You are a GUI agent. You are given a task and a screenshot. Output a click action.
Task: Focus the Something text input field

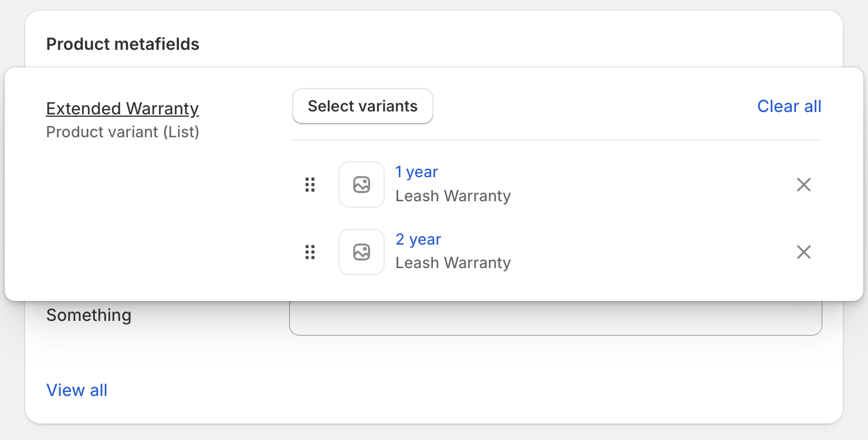tap(555, 319)
